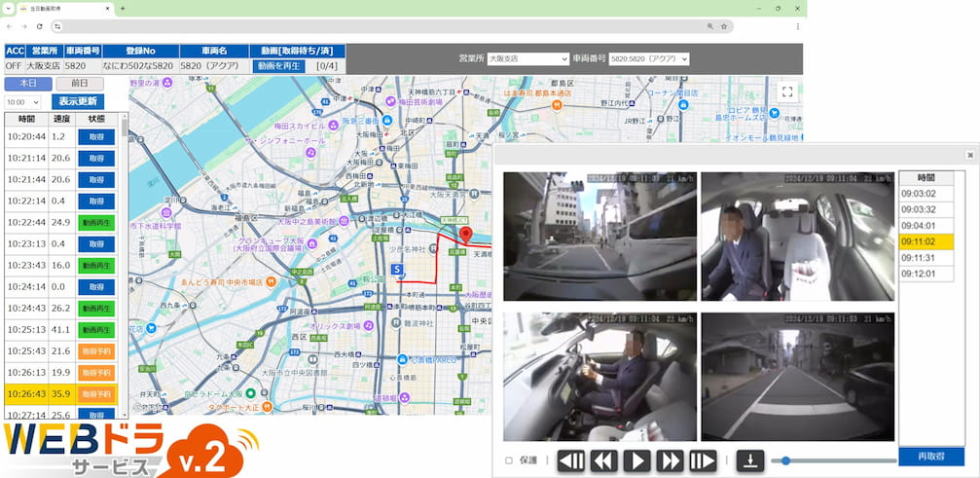The height and width of the screenshot is (478, 980).
Task: Click the video position slider
Action: click(834, 460)
